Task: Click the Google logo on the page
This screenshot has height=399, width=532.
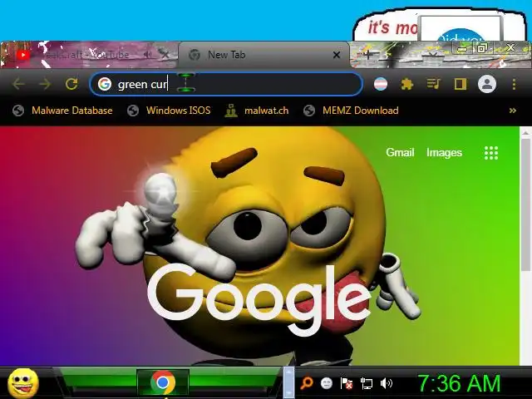Action: point(259,298)
